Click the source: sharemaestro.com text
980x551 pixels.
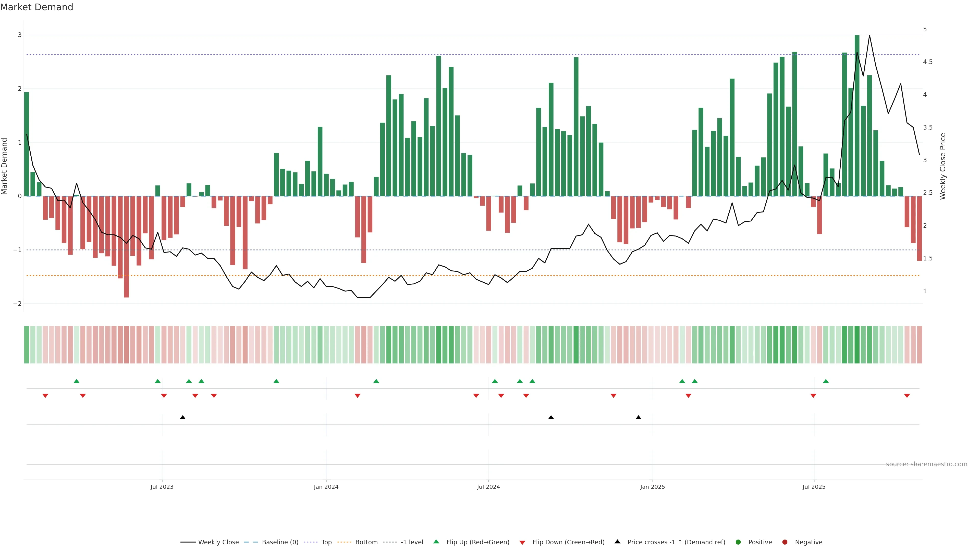(x=926, y=464)
